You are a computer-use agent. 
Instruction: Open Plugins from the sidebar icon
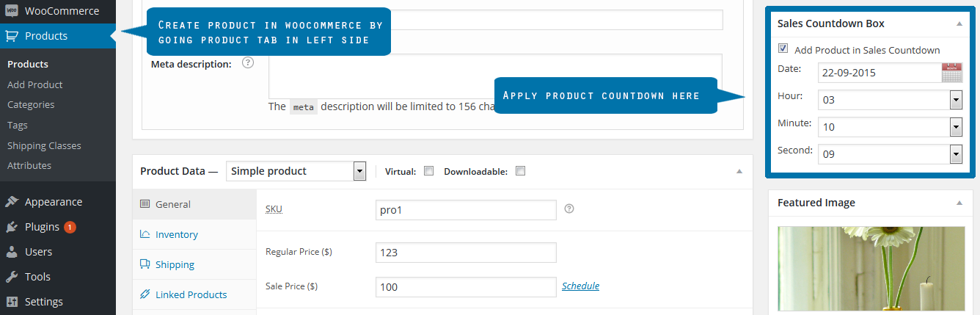tap(12, 227)
